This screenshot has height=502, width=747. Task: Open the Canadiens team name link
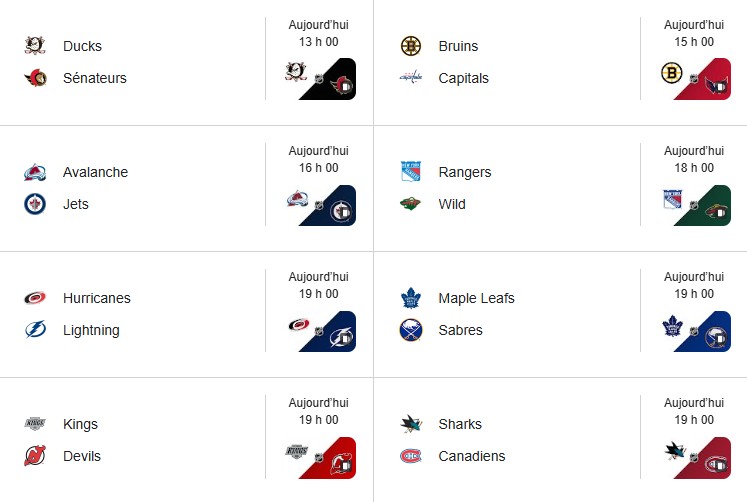point(471,456)
